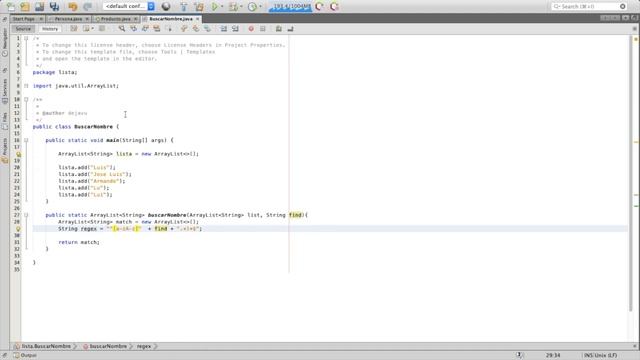Click the Clean and Build Project icon
The width and height of the screenshot is (640, 360).
(199, 7)
